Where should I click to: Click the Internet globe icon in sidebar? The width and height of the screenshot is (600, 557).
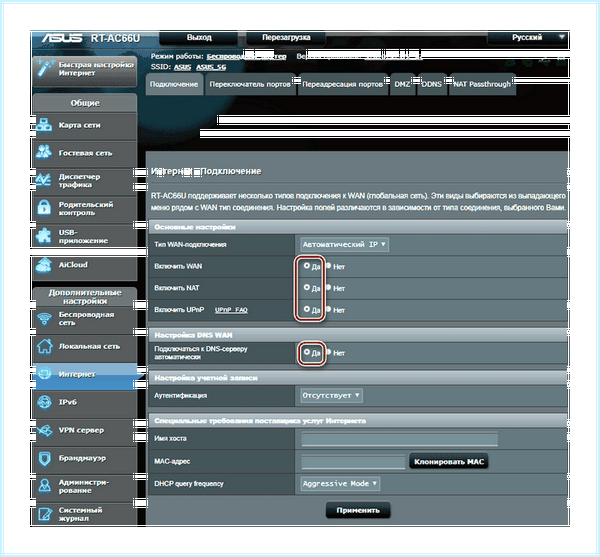point(45,373)
